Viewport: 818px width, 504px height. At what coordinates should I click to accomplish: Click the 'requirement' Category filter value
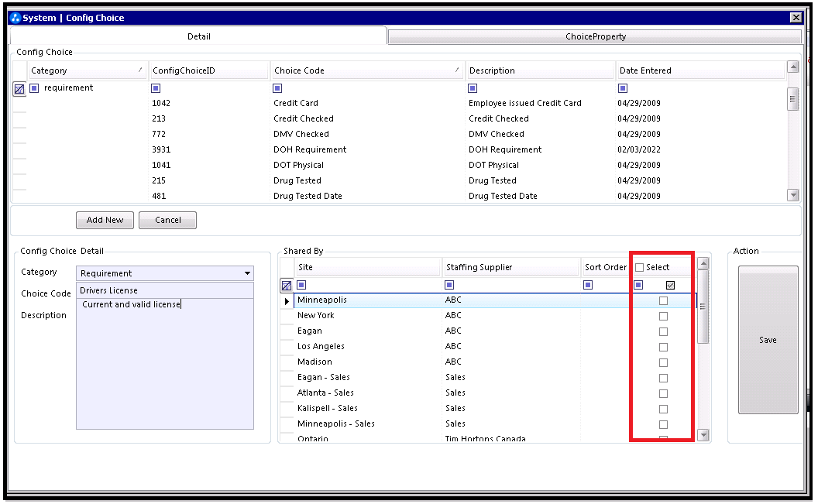coord(69,87)
